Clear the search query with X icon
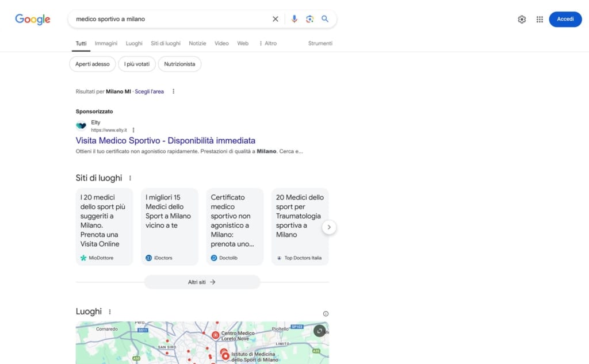The width and height of the screenshot is (589, 364). 276,19
